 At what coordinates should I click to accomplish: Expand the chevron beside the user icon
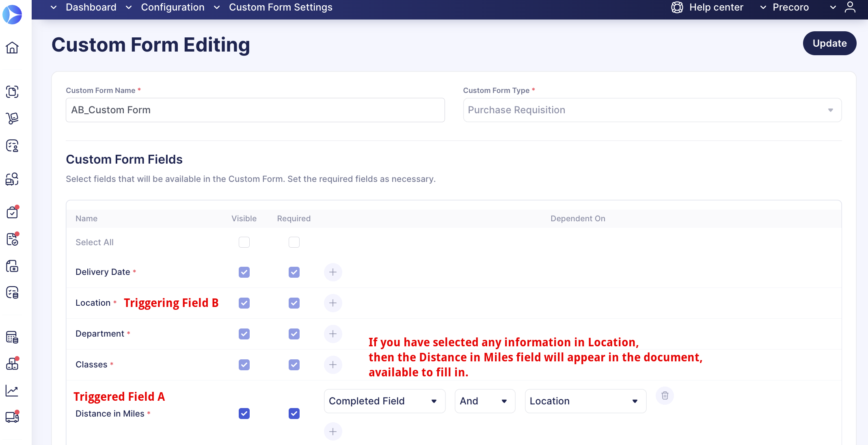point(833,7)
